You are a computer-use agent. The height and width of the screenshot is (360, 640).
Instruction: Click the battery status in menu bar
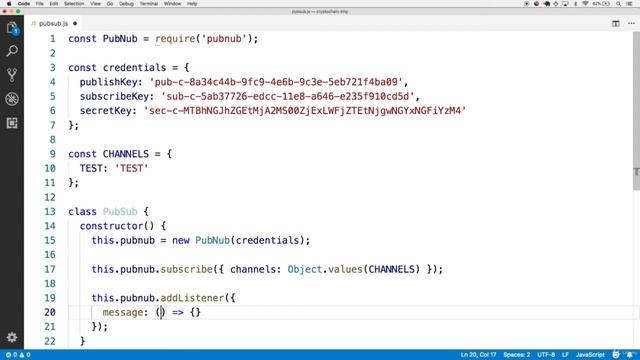click(x=601, y=4)
